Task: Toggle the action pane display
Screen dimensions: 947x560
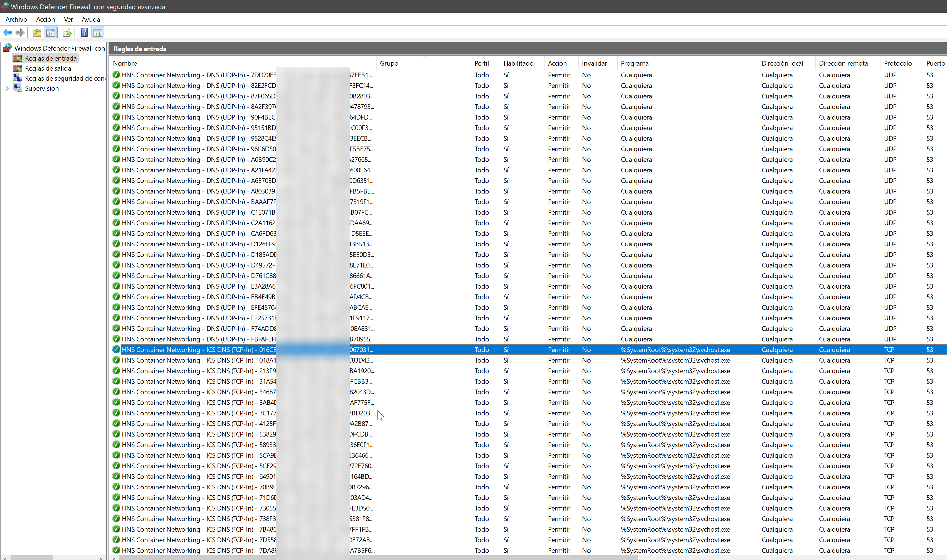Action: pyautogui.click(x=98, y=32)
